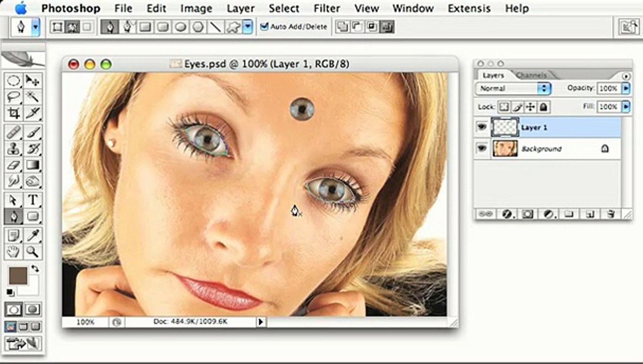Image resolution: width=643 pixels, height=364 pixels.
Task: Open geometry options arrow beside Custom Shape
Action: 247,27
